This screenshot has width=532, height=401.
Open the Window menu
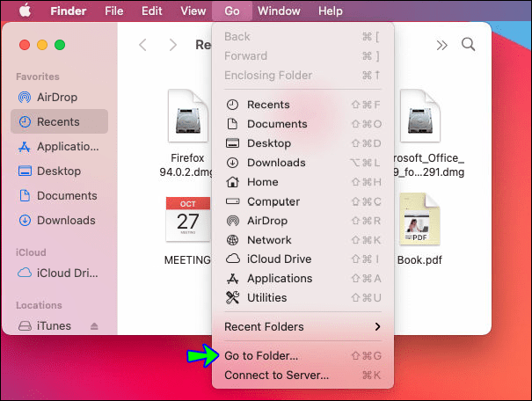279,11
